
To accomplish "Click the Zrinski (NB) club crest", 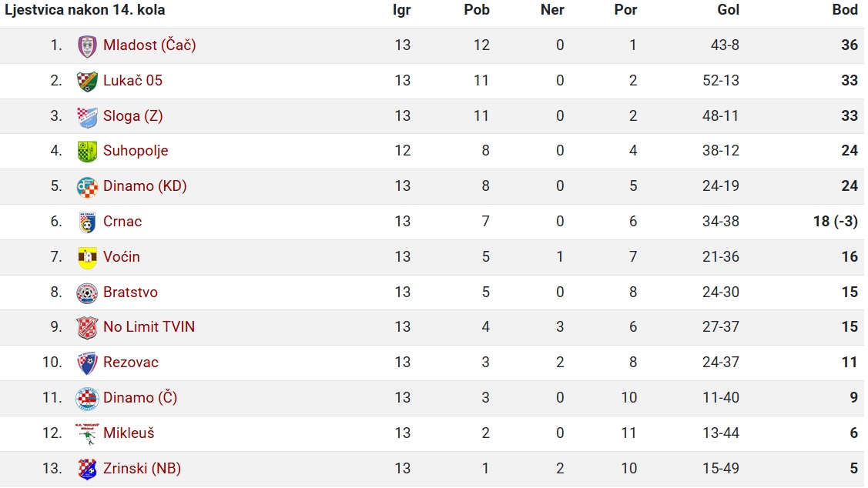I will tap(87, 470).
